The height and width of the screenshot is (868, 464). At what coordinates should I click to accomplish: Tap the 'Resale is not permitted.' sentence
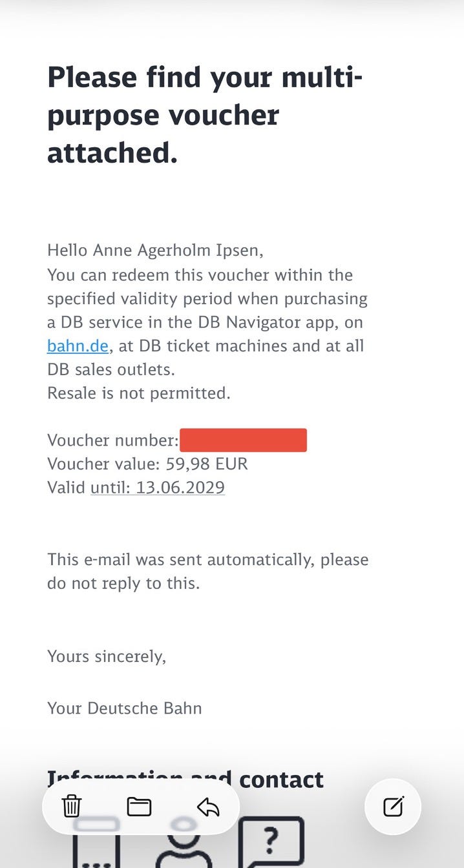coord(139,393)
